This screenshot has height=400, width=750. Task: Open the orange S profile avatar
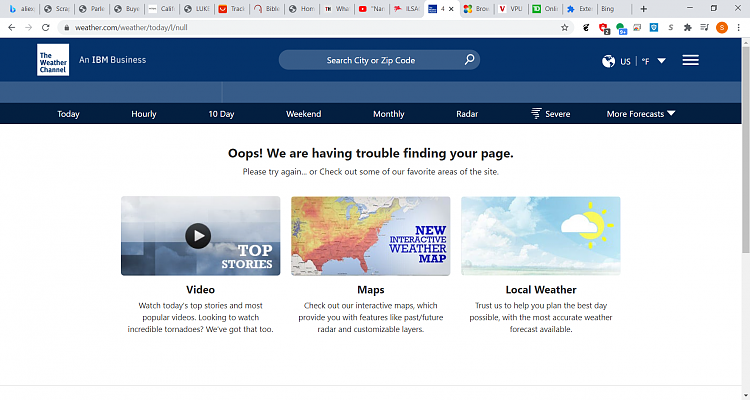click(x=722, y=28)
